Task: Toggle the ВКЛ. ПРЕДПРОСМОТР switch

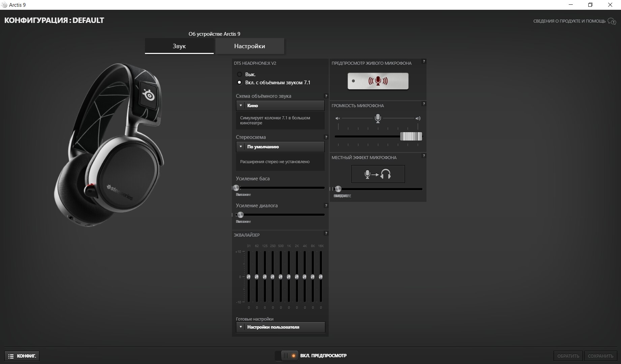Action: [x=287, y=356]
